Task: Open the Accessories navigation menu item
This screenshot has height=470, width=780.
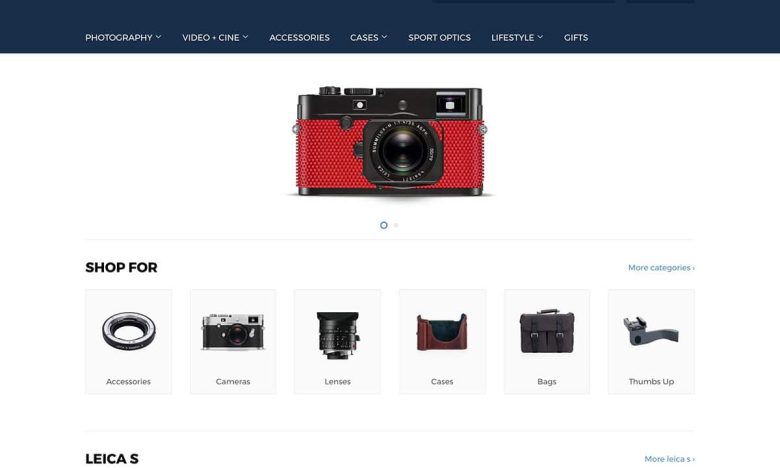Action: (x=299, y=37)
